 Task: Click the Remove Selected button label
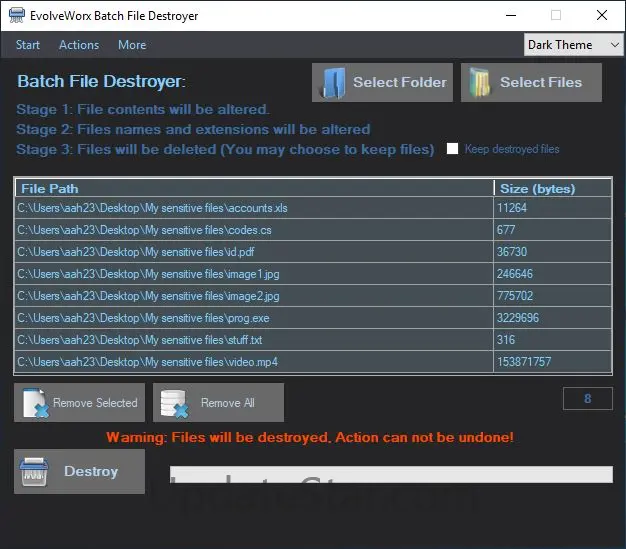click(x=95, y=403)
